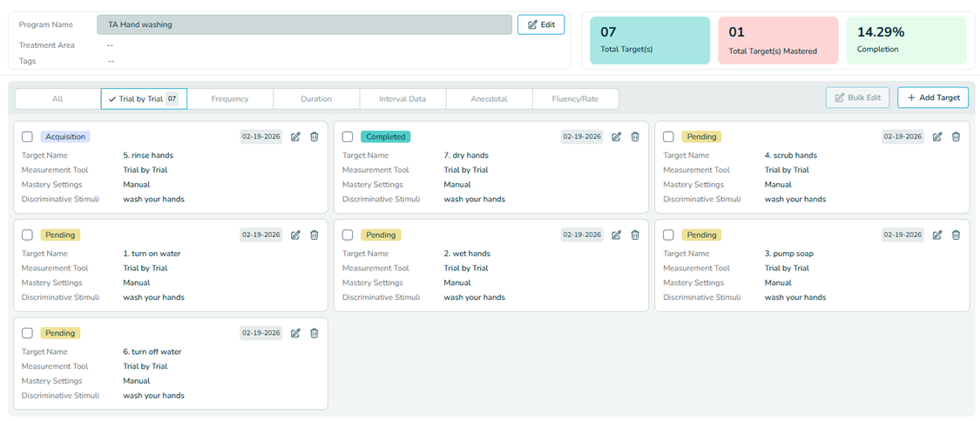
Task: Toggle checkbox on turn off water card
Action: point(27,333)
